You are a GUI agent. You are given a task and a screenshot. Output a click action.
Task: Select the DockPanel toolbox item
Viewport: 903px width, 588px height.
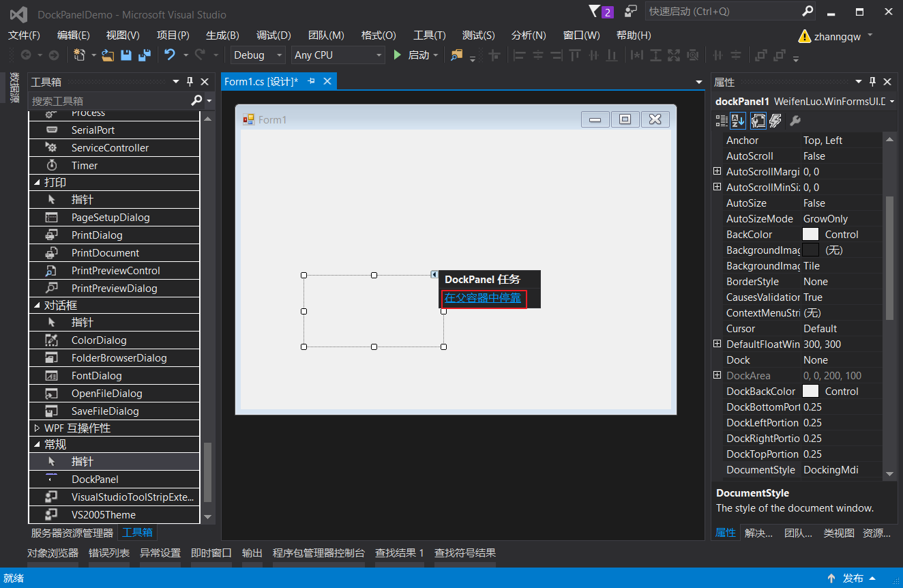(114, 479)
